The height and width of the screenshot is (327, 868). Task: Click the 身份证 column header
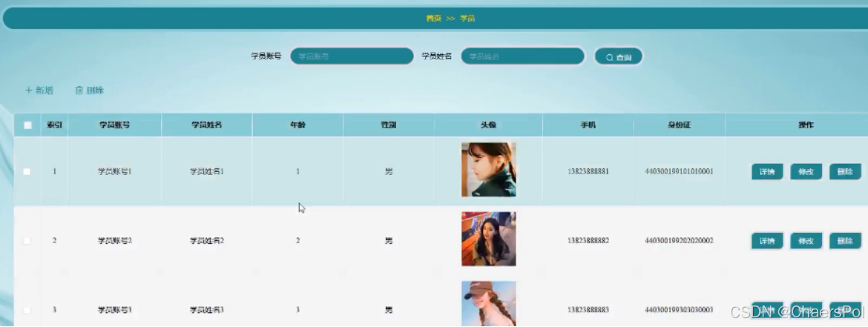[x=680, y=125]
